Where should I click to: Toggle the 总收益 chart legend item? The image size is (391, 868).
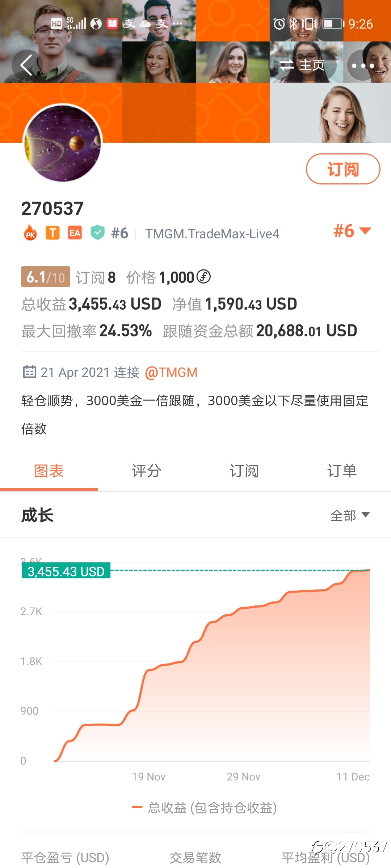pyautogui.click(x=205, y=807)
